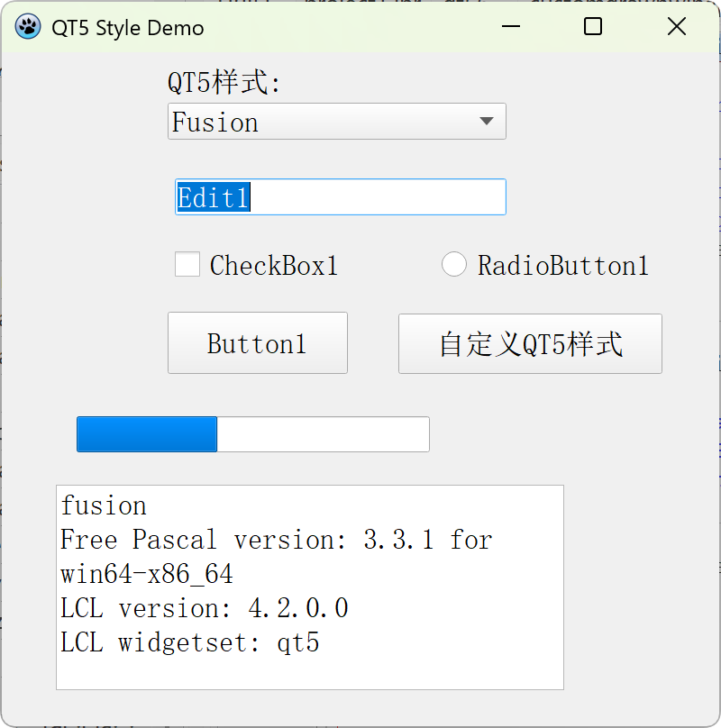Click the progress bar
Image resolution: width=721 pixels, height=728 pixels.
click(x=252, y=434)
